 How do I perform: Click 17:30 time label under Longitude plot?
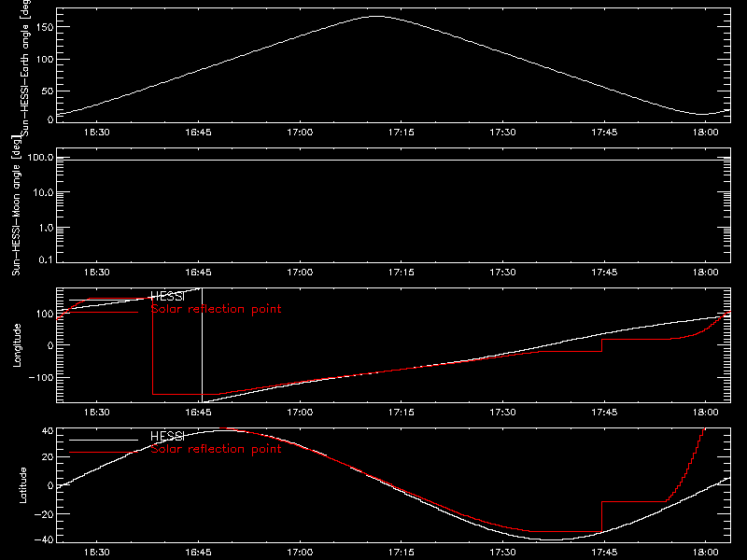pos(502,412)
